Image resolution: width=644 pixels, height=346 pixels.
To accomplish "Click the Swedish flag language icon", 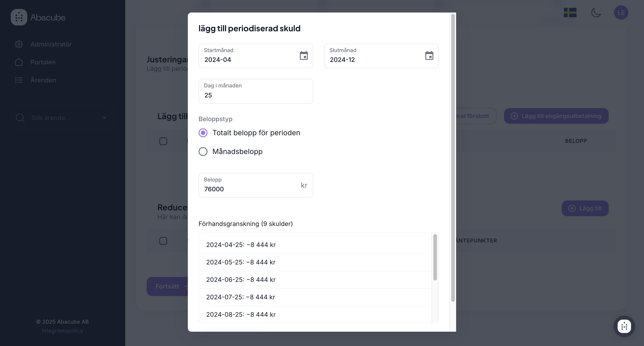I will click(570, 13).
